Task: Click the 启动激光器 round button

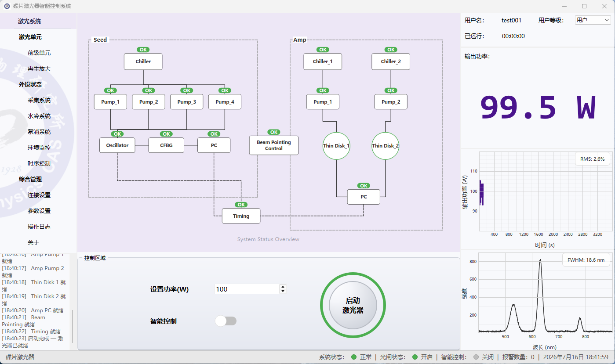Action: pyautogui.click(x=353, y=305)
